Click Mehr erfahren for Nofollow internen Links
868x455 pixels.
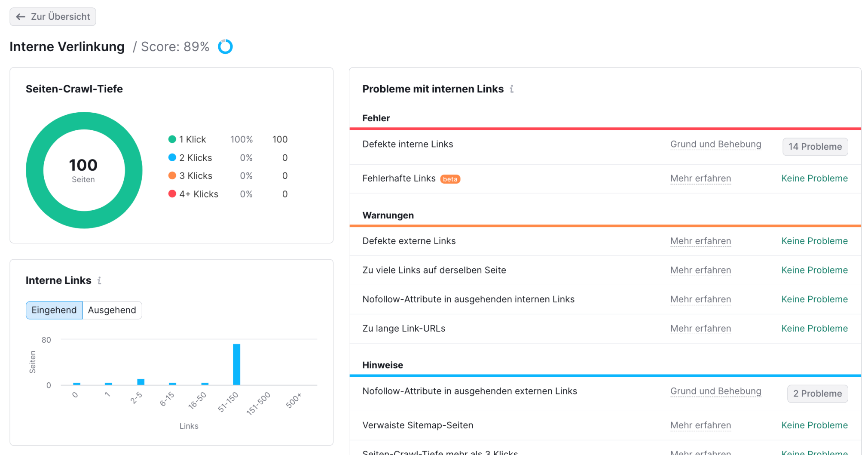[700, 299]
